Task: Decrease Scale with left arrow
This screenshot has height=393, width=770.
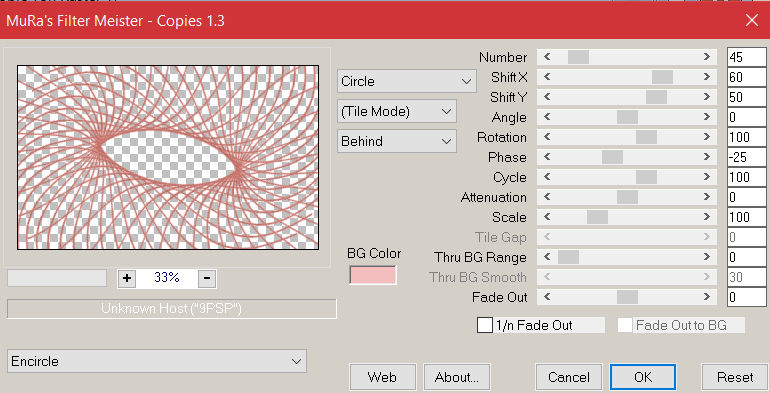Action: 547,217
